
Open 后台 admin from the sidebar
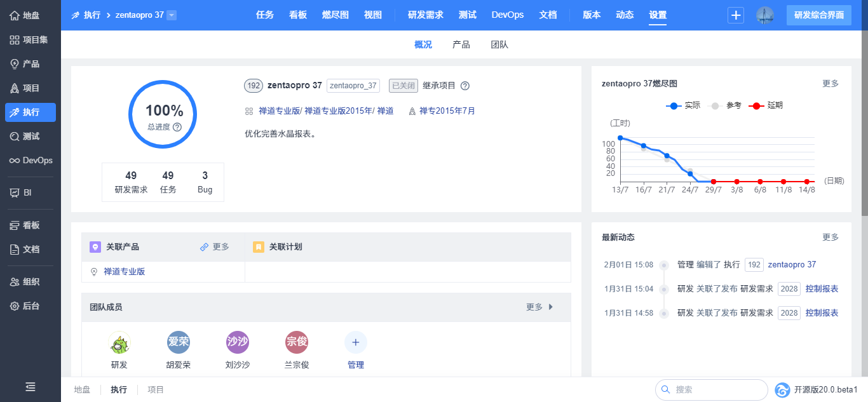click(x=31, y=305)
